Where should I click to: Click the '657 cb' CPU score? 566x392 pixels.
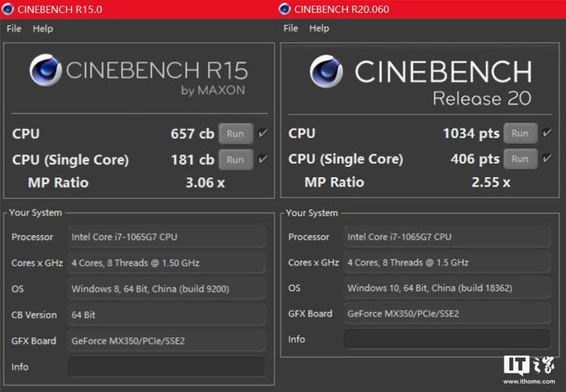[192, 134]
